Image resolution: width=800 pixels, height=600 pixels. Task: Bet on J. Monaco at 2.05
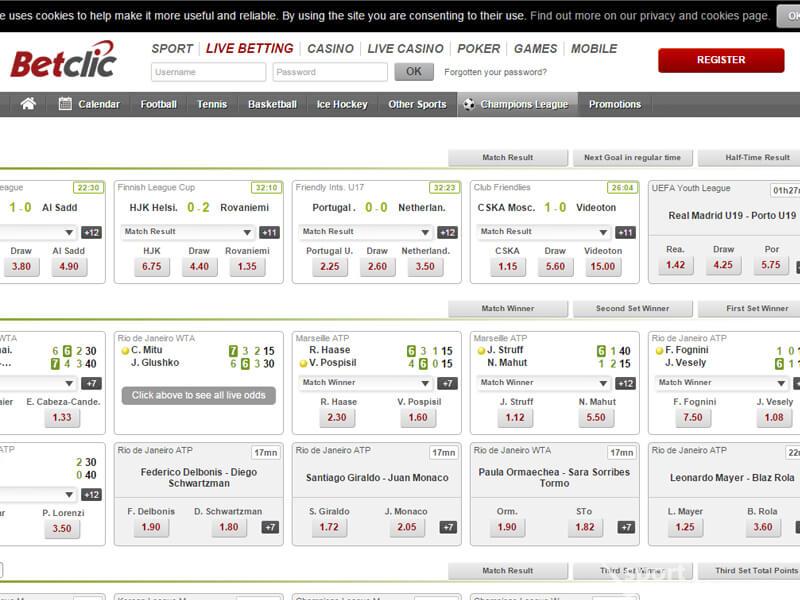point(407,527)
